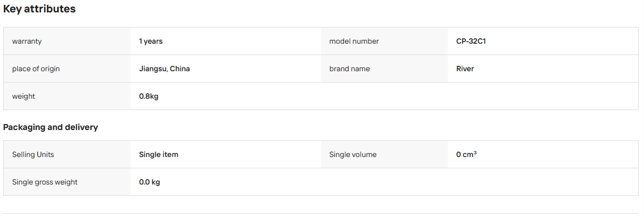Select the Single gross weight label
This screenshot has height=218, width=644.
[45, 182]
